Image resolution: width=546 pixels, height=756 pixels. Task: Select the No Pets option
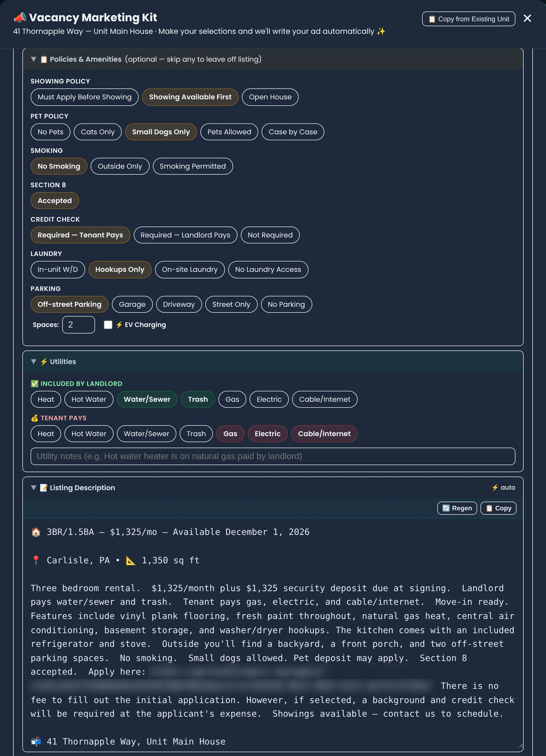[x=51, y=132]
